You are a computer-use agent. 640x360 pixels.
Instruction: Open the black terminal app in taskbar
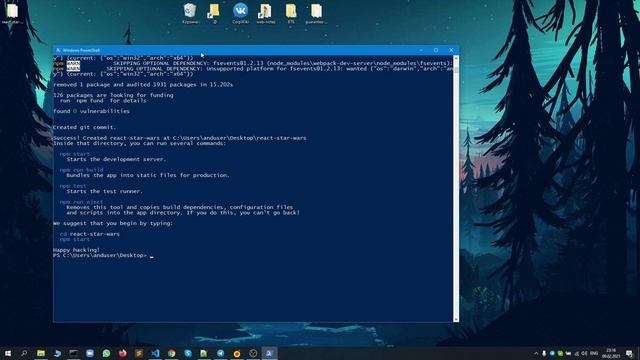pyautogui.click(x=73, y=353)
